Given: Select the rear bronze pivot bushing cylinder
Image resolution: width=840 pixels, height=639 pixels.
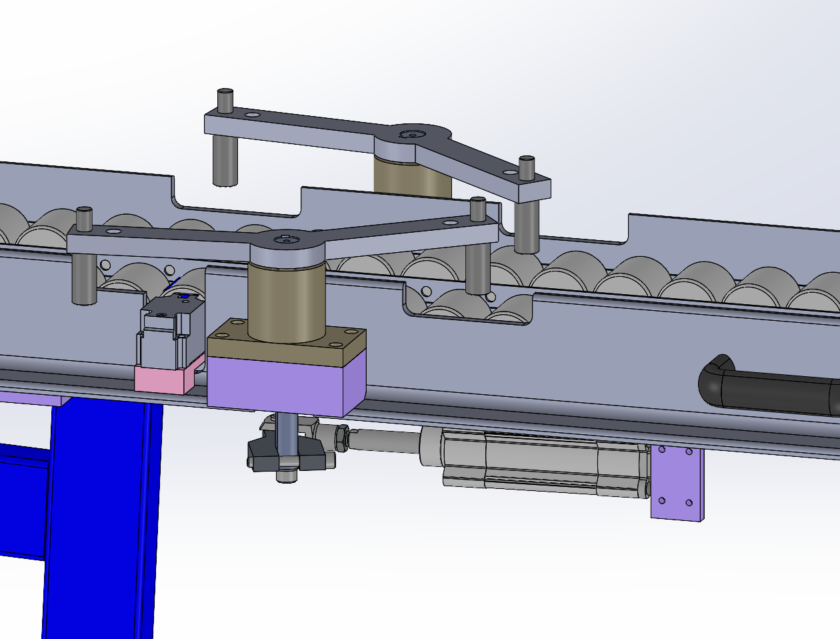Looking at the screenshot, I should [x=412, y=179].
